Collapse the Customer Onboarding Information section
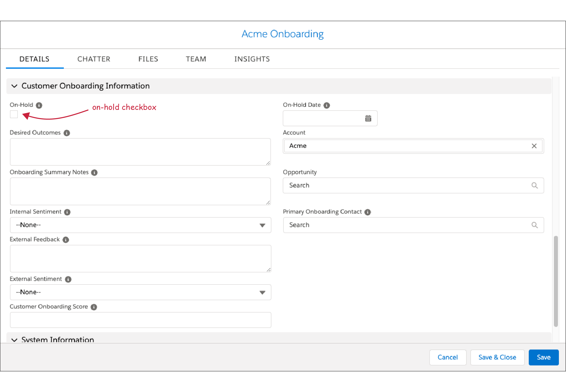The height and width of the screenshot is (392, 566). (x=14, y=86)
